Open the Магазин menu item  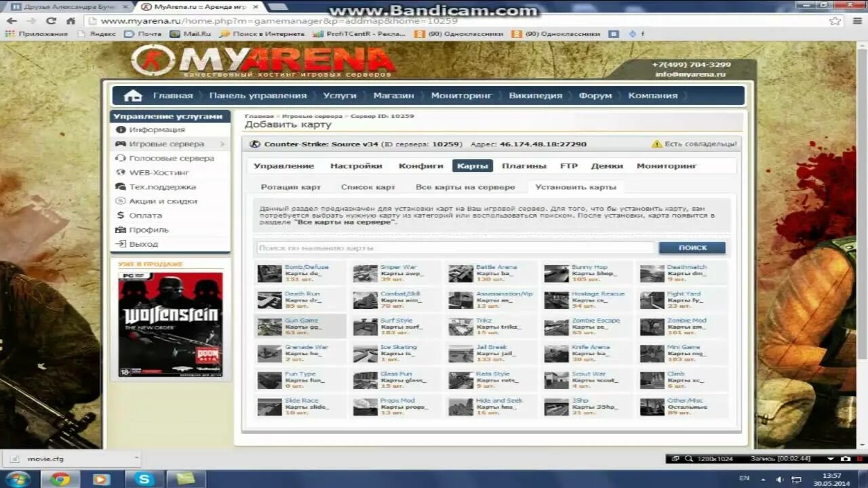pos(393,96)
